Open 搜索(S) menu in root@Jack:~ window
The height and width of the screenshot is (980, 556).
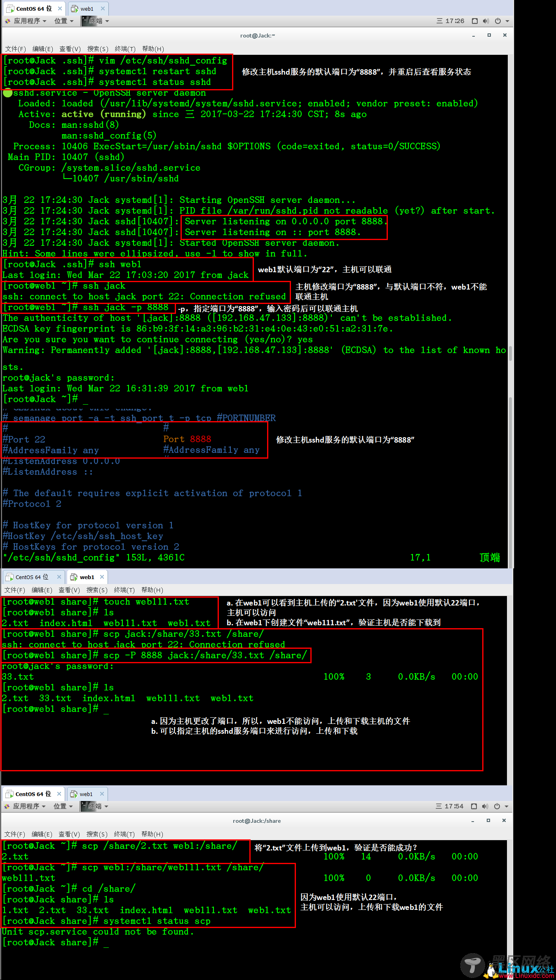click(x=98, y=49)
